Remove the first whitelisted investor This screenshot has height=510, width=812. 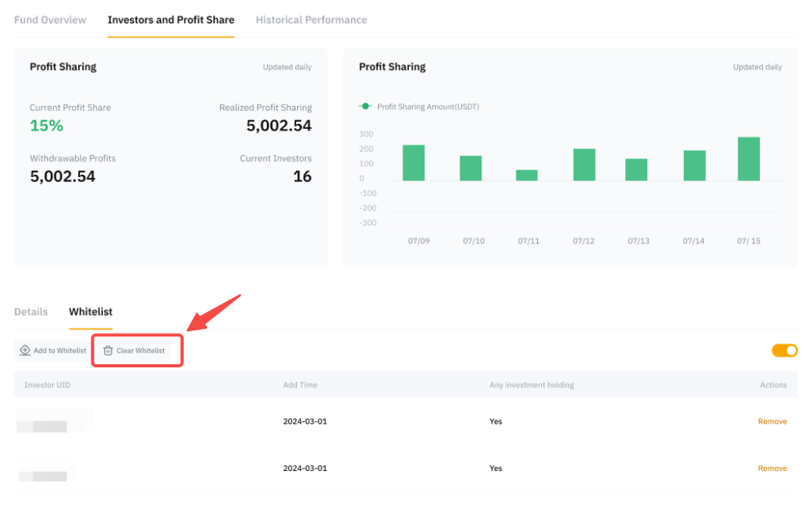pos(772,422)
